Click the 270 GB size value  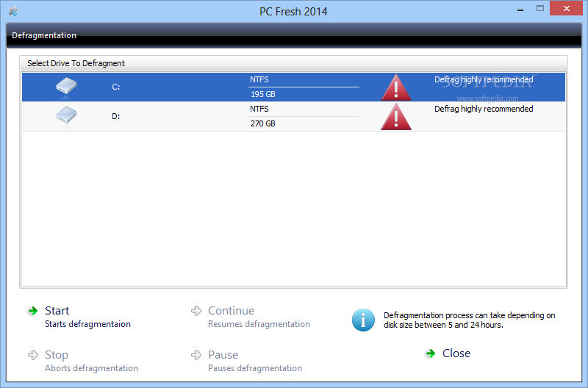click(x=263, y=123)
